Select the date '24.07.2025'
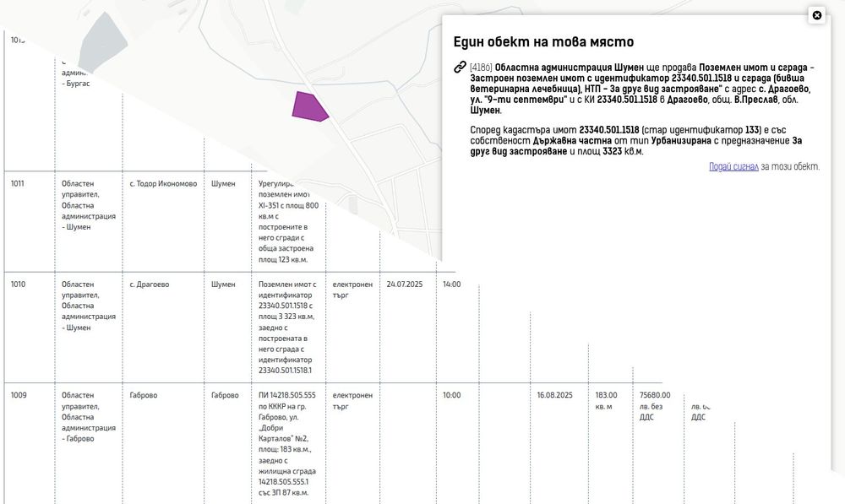Viewport: 845px width, 504px height. coord(404,285)
